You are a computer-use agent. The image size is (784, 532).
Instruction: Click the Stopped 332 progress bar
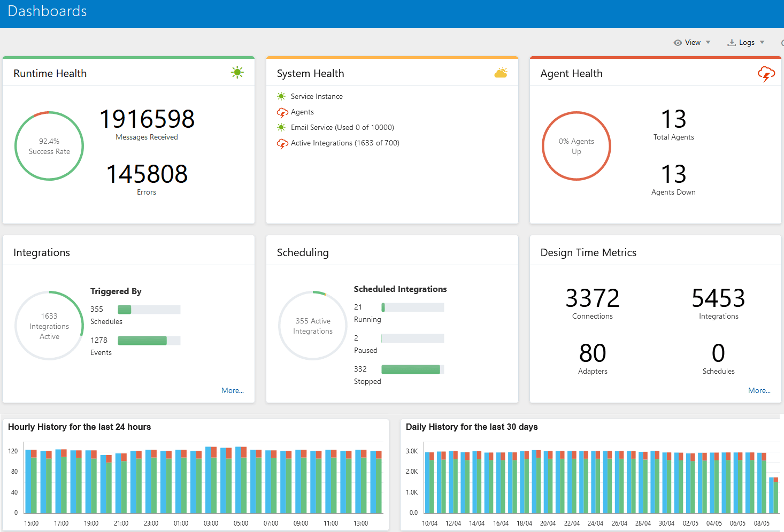point(412,369)
